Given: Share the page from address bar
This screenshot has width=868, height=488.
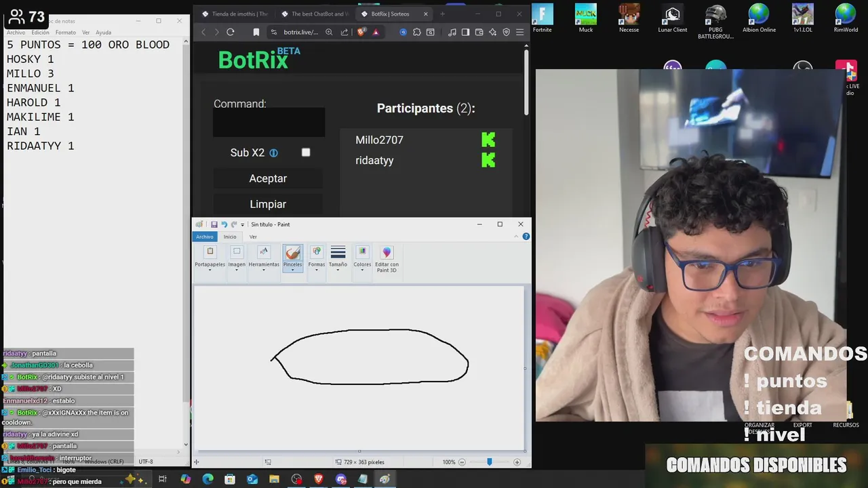Looking at the screenshot, I should click(x=344, y=32).
